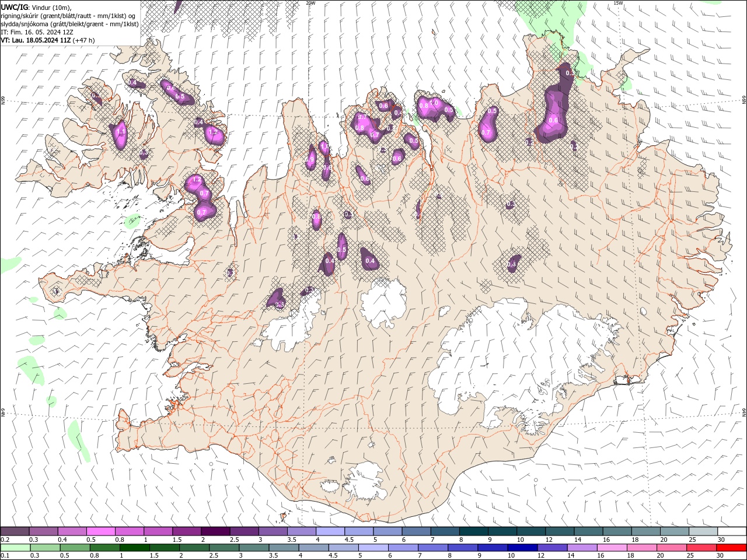
Task: Click the 'slydda/snjókoma (grátt/bleikt/grænt - mm/1klst)' line
Action: pos(70,24)
